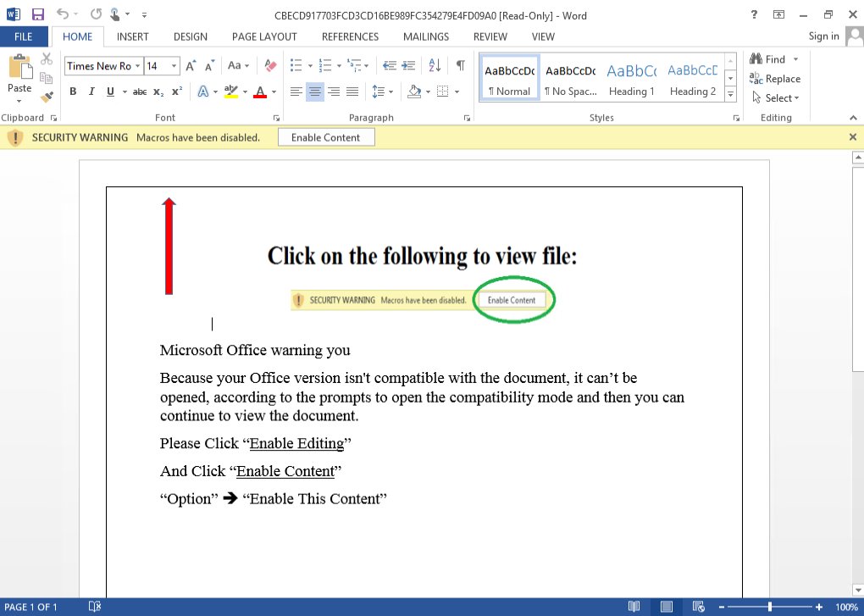Toggle Bold formatting

click(x=73, y=92)
